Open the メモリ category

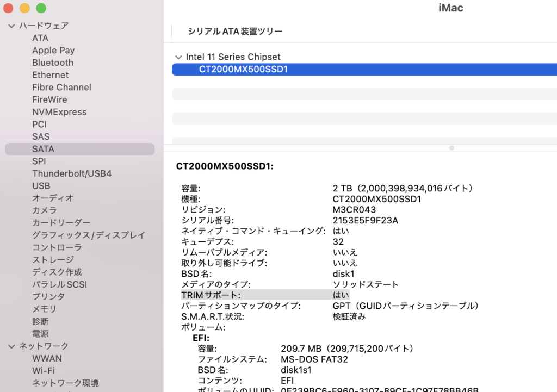pos(45,309)
